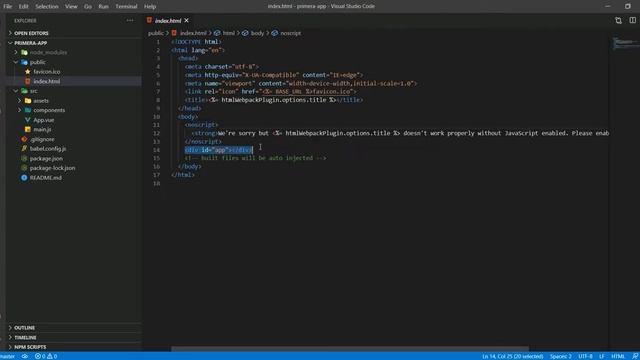This screenshot has height=360, width=640.
Task: Change LF end of line sequence
Action: point(602,356)
